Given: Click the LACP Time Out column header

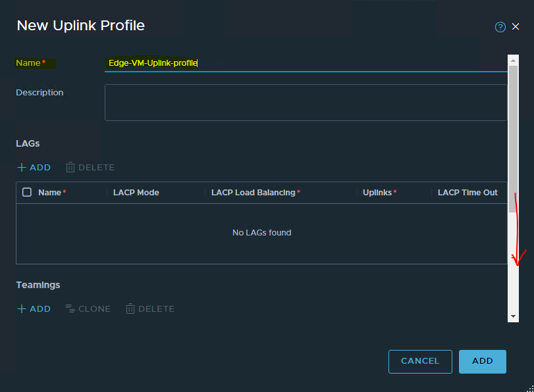Looking at the screenshot, I should coord(467,193).
